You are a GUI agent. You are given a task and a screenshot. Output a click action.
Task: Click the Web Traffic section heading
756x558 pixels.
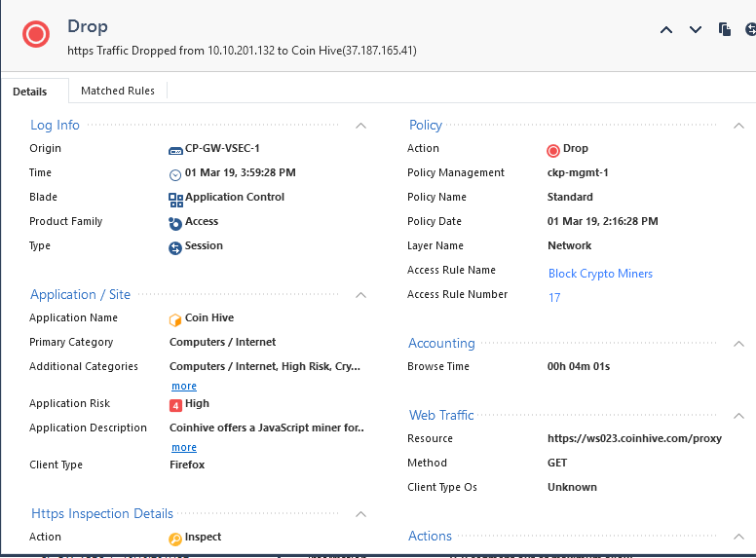pyautogui.click(x=441, y=415)
